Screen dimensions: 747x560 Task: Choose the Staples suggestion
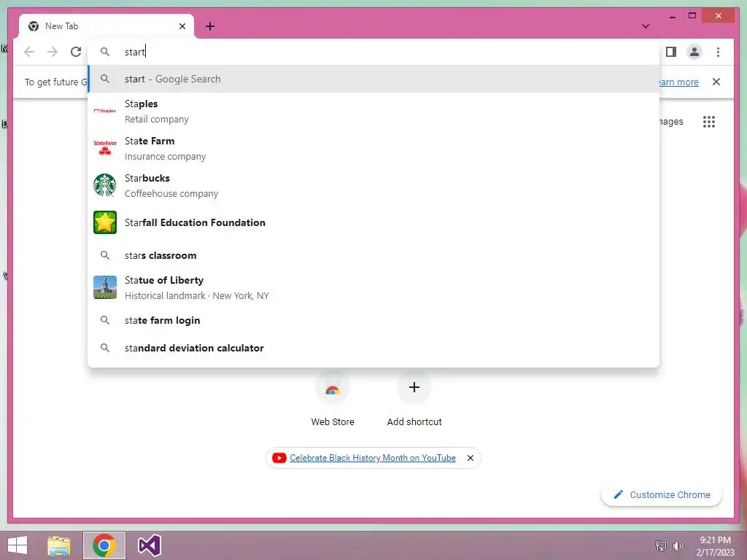tap(373, 112)
